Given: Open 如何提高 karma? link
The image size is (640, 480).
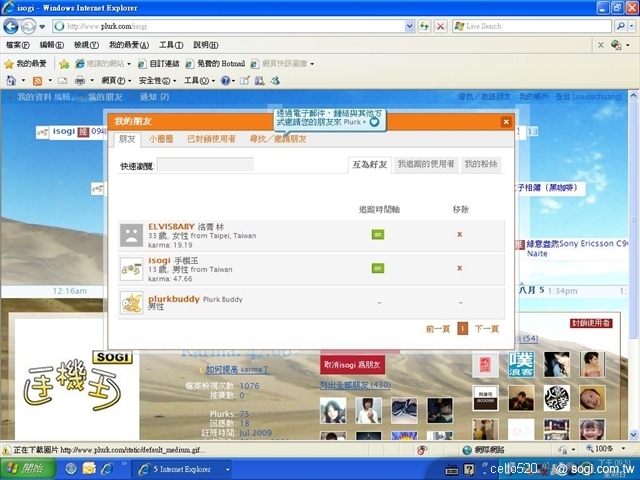Looking at the screenshot, I should point(237,370).
